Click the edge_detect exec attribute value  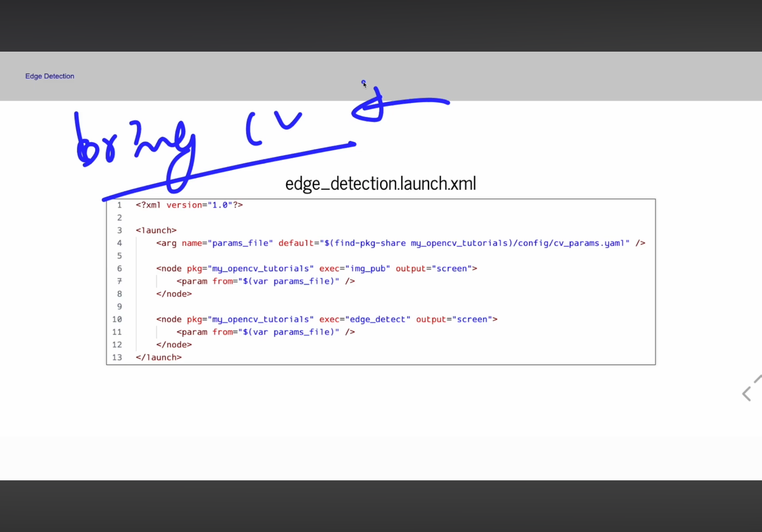(378, 319)
